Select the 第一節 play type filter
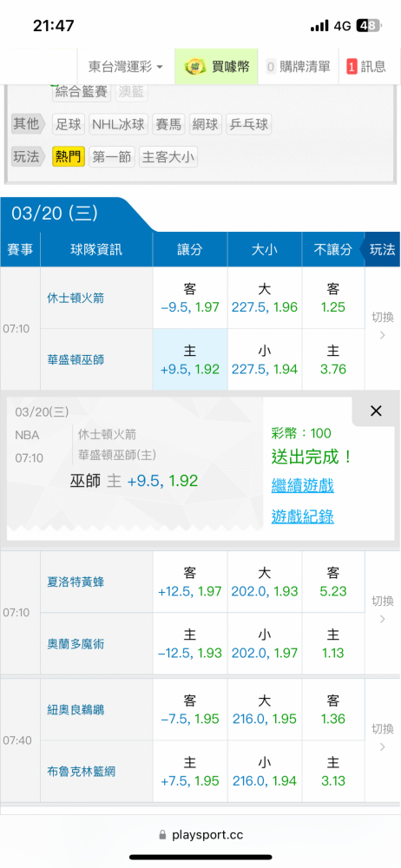 click(x=112, y=157)
